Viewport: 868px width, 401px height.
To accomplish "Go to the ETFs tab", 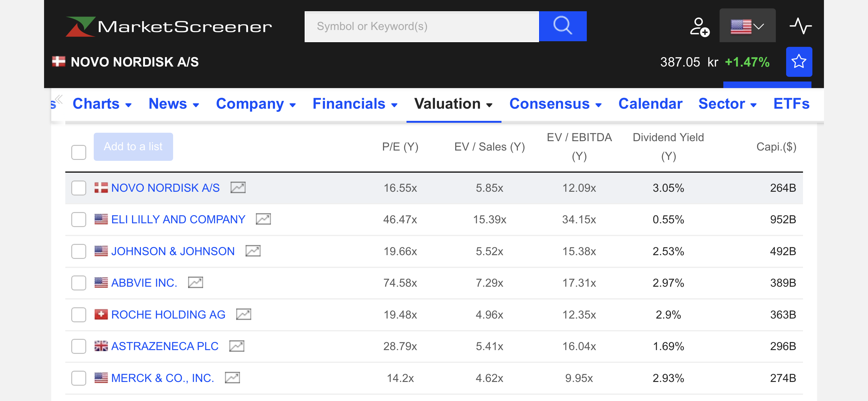I will point(791,104).
